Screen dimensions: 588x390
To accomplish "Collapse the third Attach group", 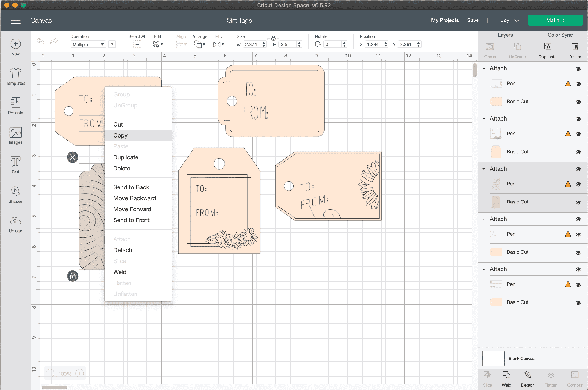I will click(x=484, y=169).
